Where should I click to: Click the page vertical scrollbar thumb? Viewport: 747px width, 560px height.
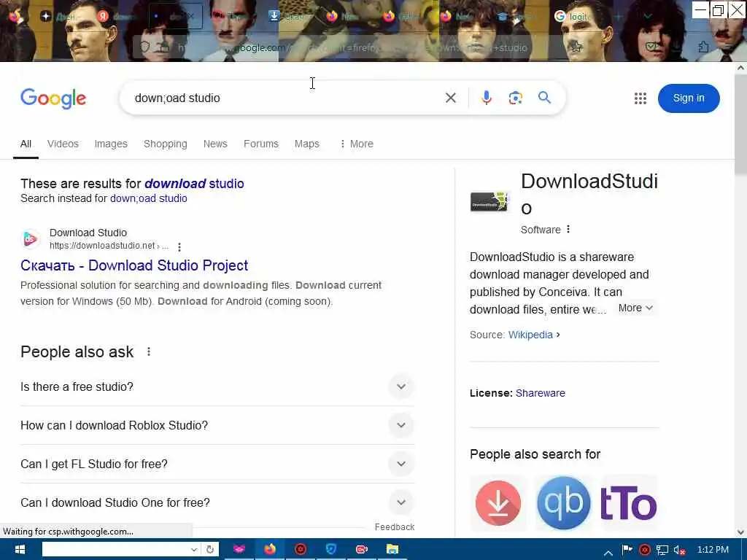[740, 124]
